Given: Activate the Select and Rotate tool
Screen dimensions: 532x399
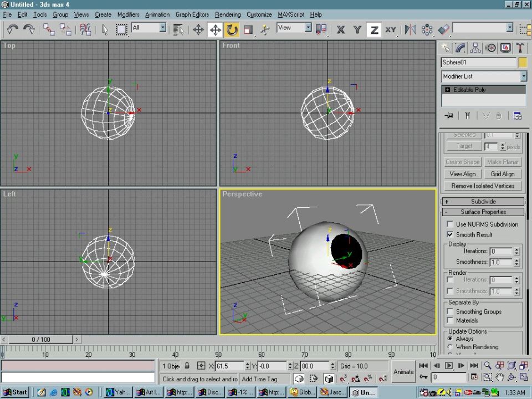Looking at the screenshot, I should tap(232, 29).
